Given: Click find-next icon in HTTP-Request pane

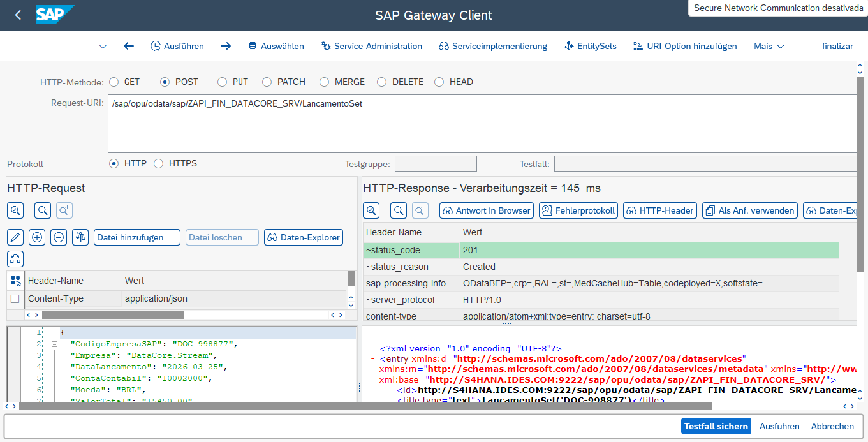Looking at the screenshot, I should pos(64,210).
